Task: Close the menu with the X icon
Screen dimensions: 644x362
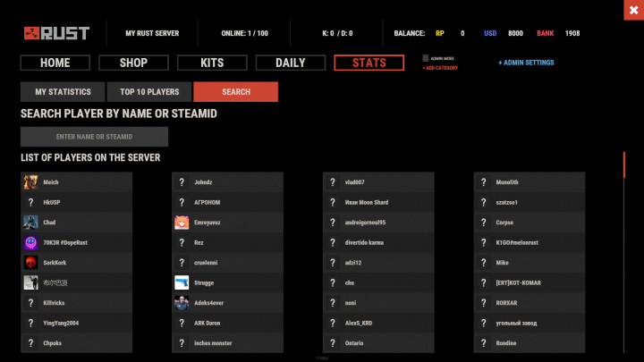Action: coord(634,10)
